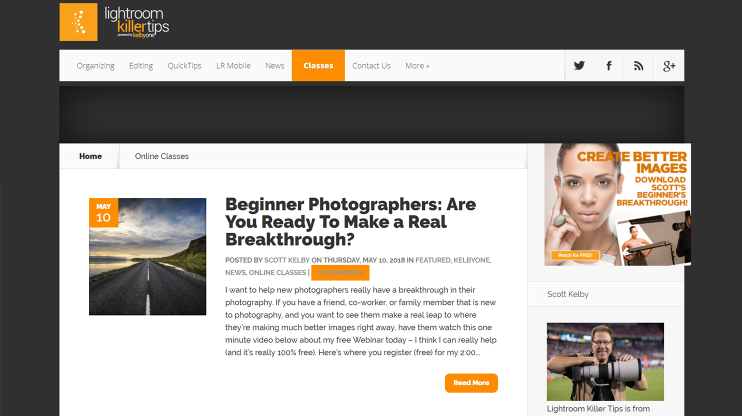Open the News menu item
The width and height of the screenshot is (742, 416).
pyautogui.click(x=274, y=66)
